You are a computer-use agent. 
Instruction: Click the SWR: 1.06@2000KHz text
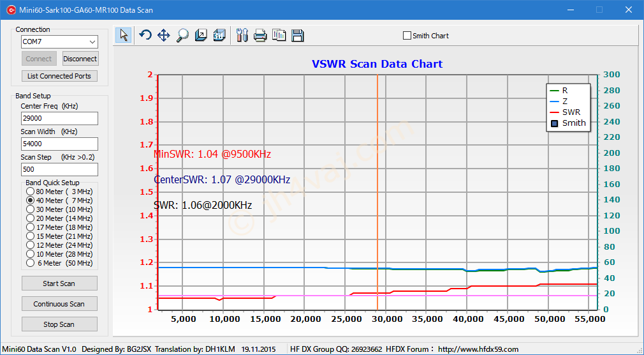tap(203, 205)
